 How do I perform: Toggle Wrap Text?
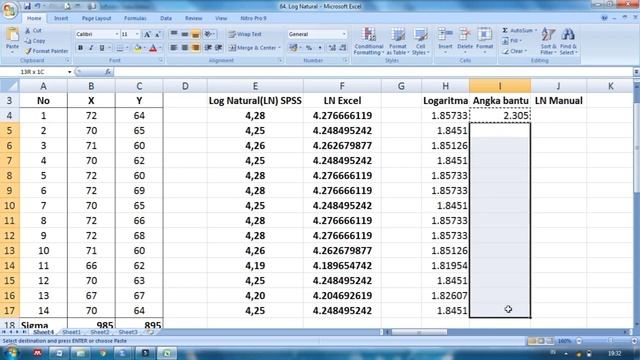[245, 34]
